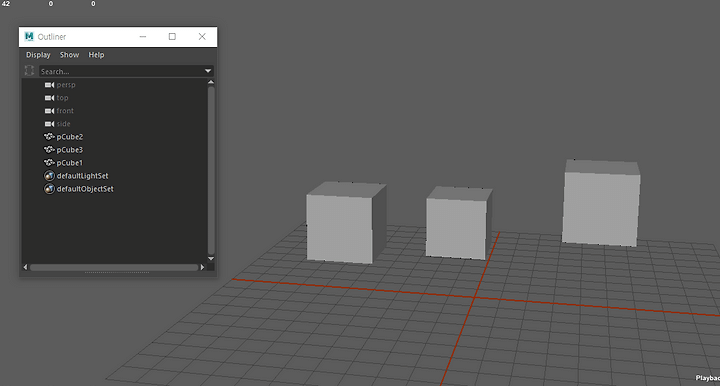The image size is (720, 386).
Task: Click the icon left of the search field
Action: 29,71
